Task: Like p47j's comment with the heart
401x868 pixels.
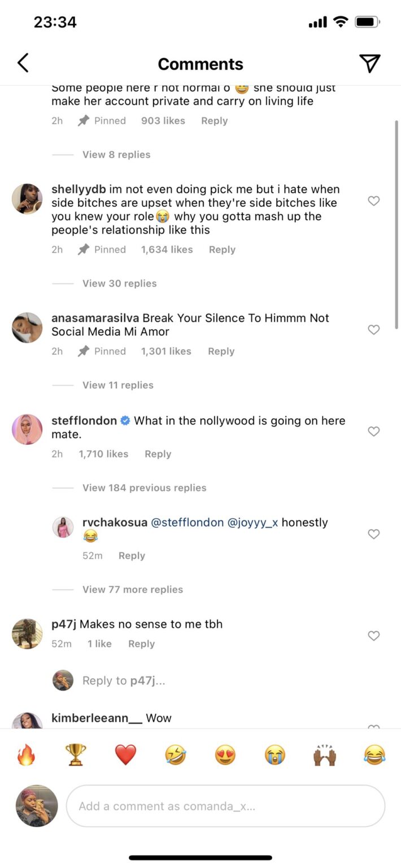Action: [373, 636]
